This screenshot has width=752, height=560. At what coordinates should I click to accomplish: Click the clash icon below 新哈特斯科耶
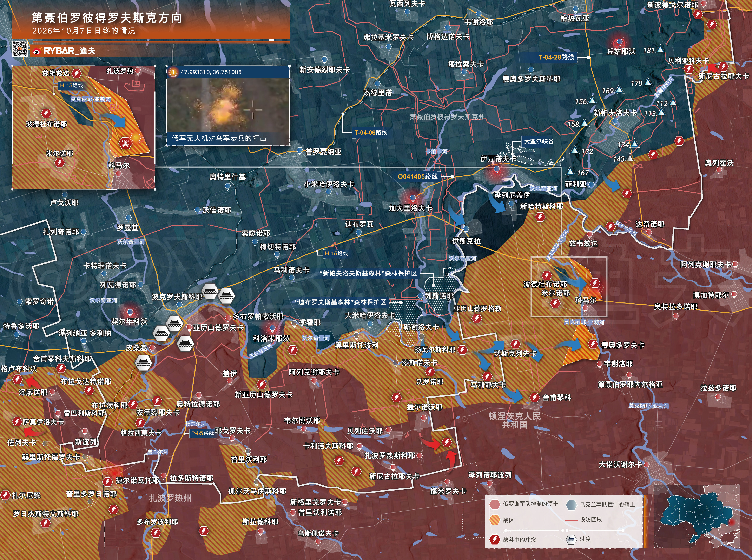540,217
